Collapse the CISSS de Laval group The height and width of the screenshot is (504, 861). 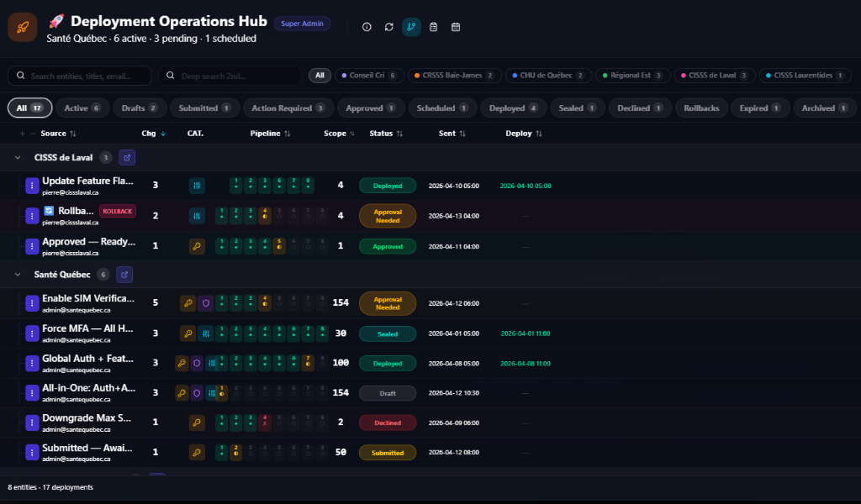tap(18, 157)
